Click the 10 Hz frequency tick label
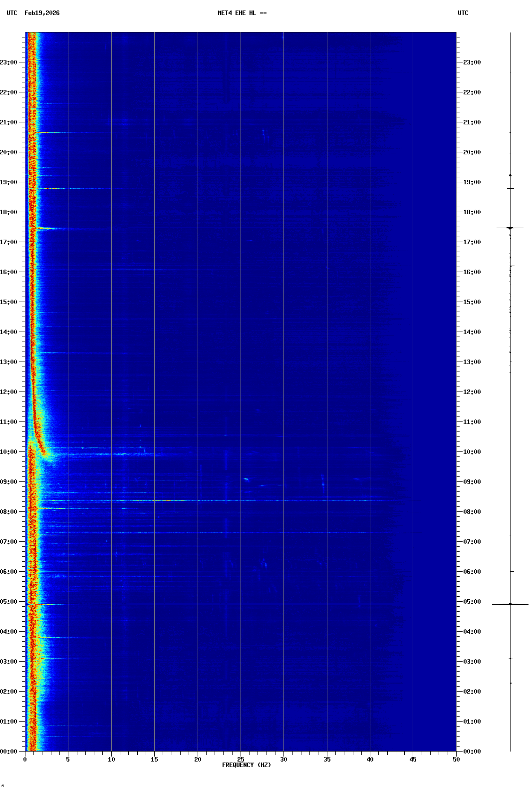The width and height of the screenshot is (532, 791). click(111, 759)
